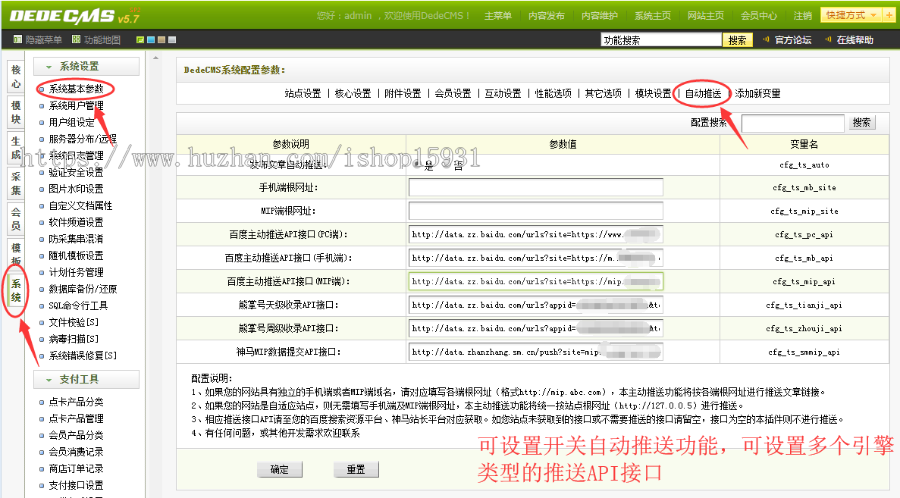Switch to the 性能选项 config tab
The width and height of the screenshot is (900, 498).
click(x=553, y=94)
